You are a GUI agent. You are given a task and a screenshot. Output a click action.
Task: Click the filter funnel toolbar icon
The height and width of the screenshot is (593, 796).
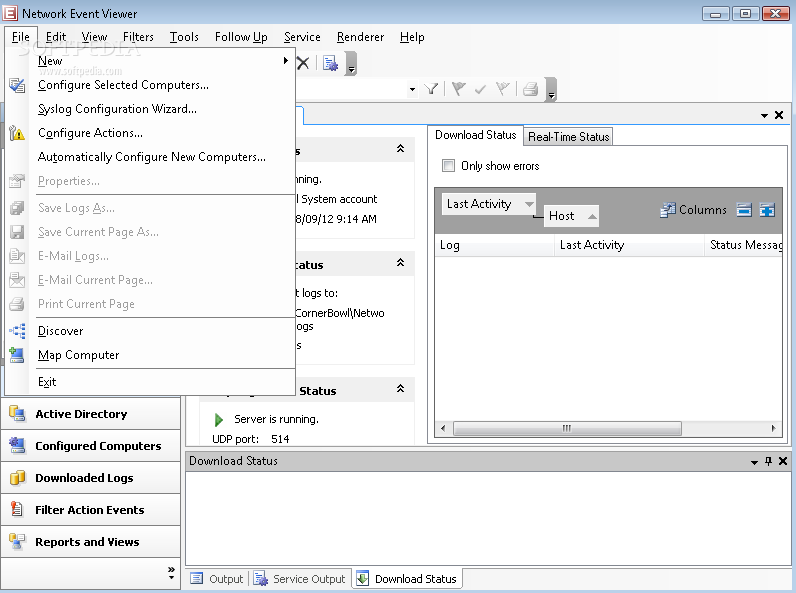click(x=431, y=89)
